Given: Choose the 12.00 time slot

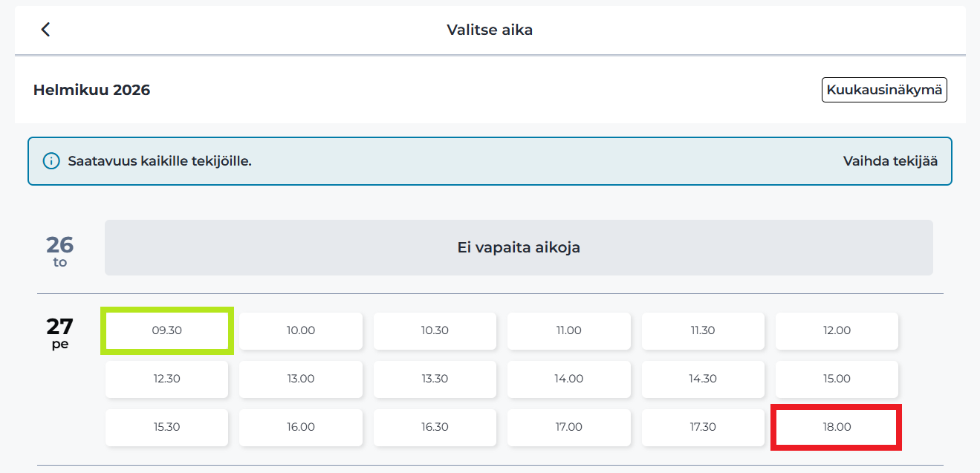Looking at the screenshot, I should coord(836,330).
